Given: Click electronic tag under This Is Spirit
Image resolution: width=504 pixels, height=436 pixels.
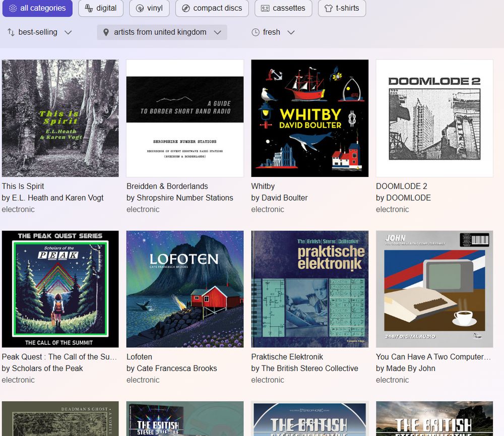Looking at the screenshot, I should 18,209.
